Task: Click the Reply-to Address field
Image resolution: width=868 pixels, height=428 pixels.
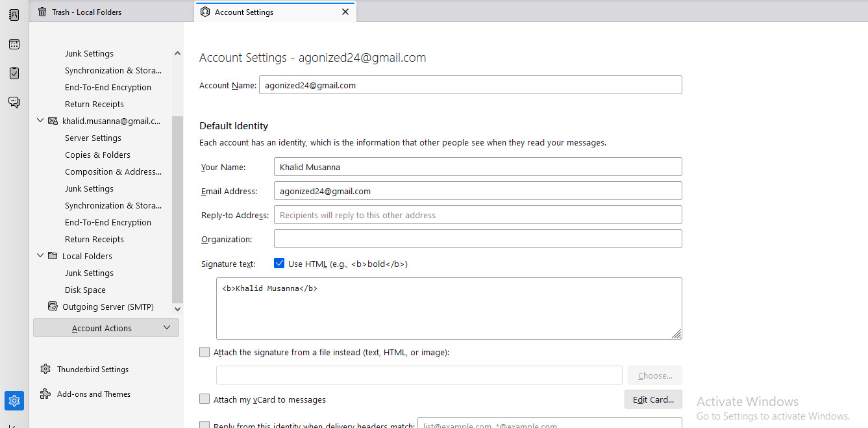Action: click(478, 215)
